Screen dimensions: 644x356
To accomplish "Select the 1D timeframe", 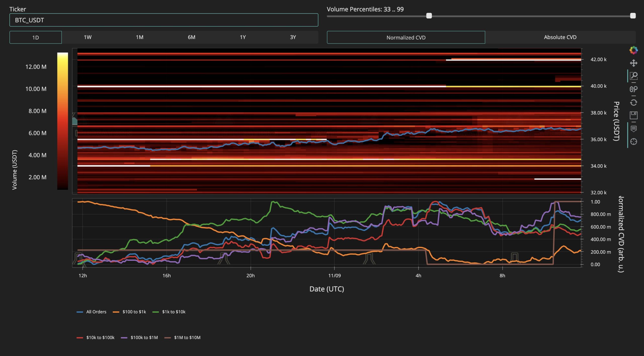I will pyautogui.click(x=35, y=37).
